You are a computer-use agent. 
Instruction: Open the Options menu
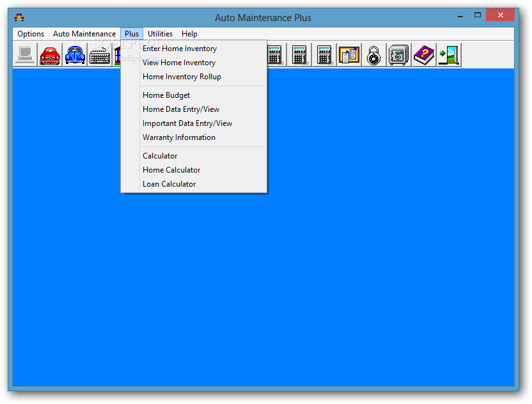[31, 34]
